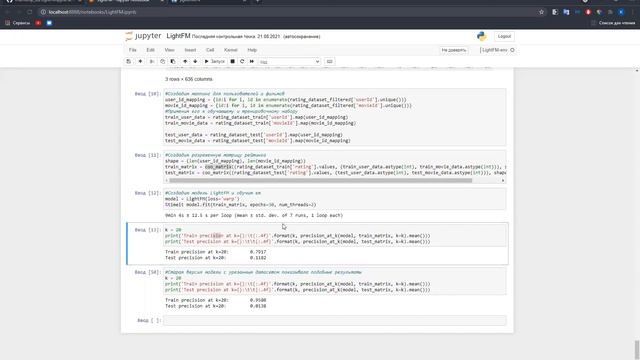Image resolution: width=640 pixels, height=360 pixels.
Task: Open the Сервисы bookmarks shortcut
Action: click(x=18, y=23)
